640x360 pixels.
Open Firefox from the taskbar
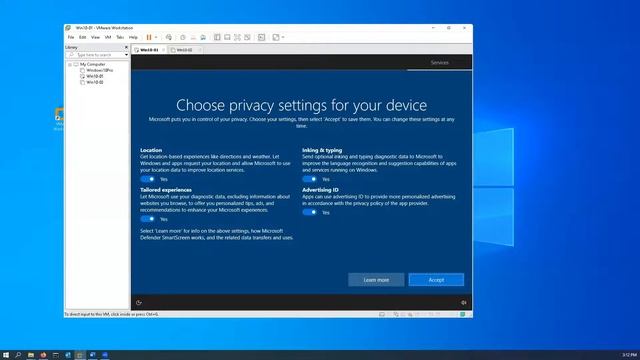click(x=43, y=355)
